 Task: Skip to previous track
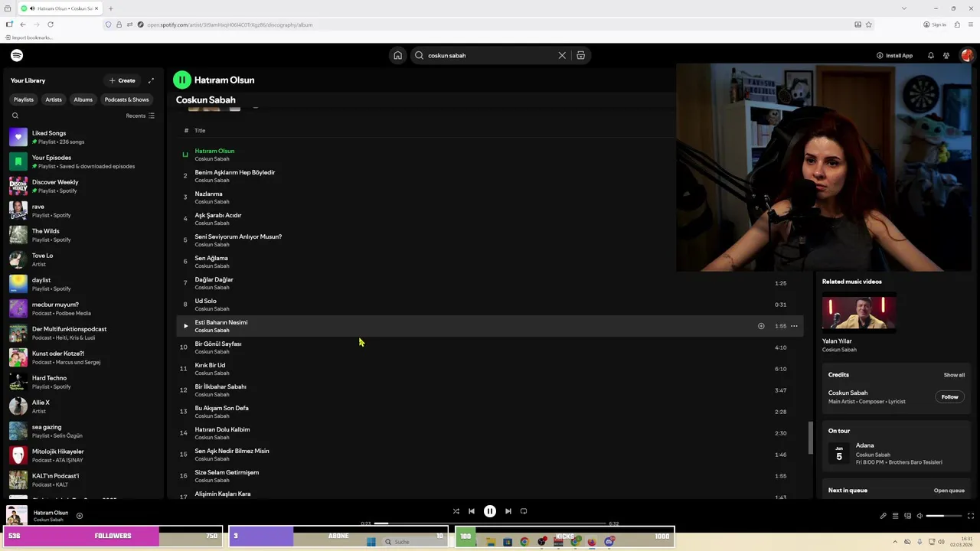pos(472,511)
